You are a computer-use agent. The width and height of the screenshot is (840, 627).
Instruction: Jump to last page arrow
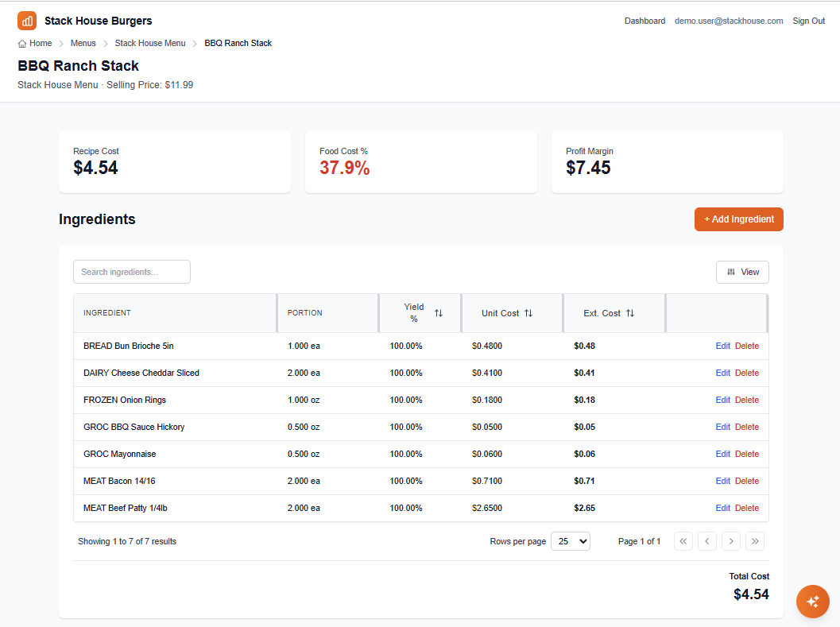click(x=755, y=541)
